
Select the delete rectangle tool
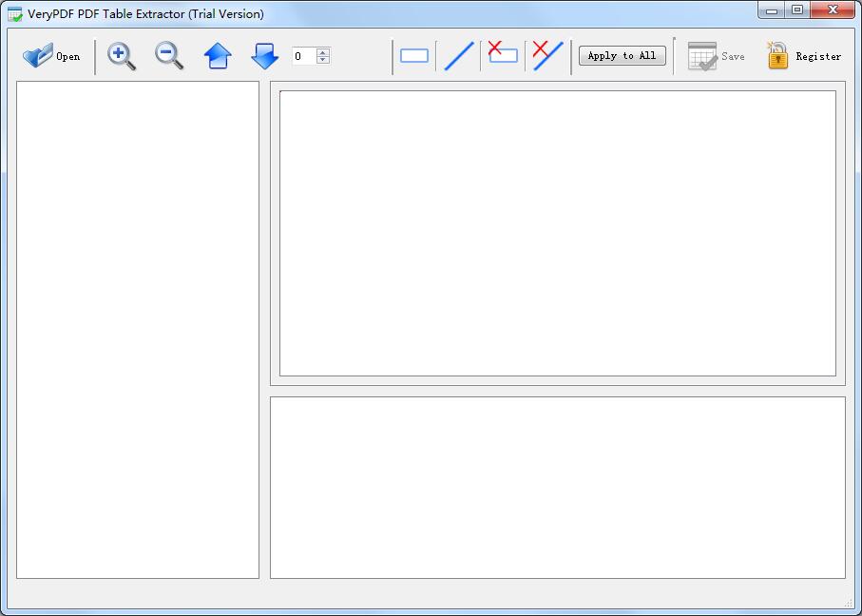503,53
